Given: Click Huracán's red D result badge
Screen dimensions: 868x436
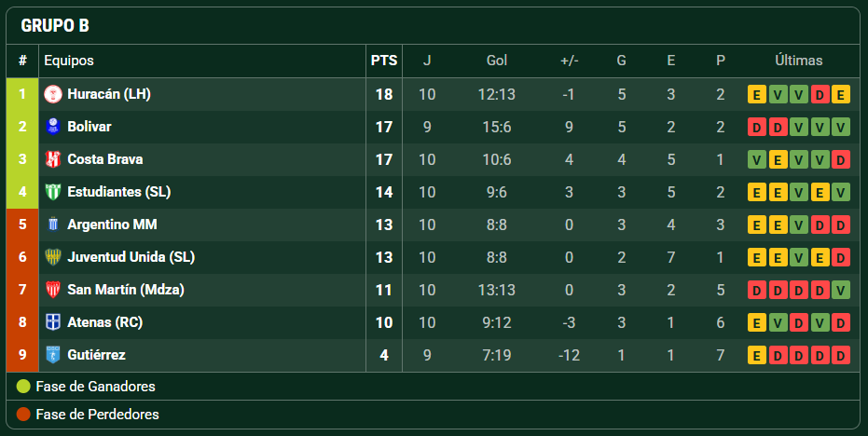Looking at the screenshot, I should [820, 95].
